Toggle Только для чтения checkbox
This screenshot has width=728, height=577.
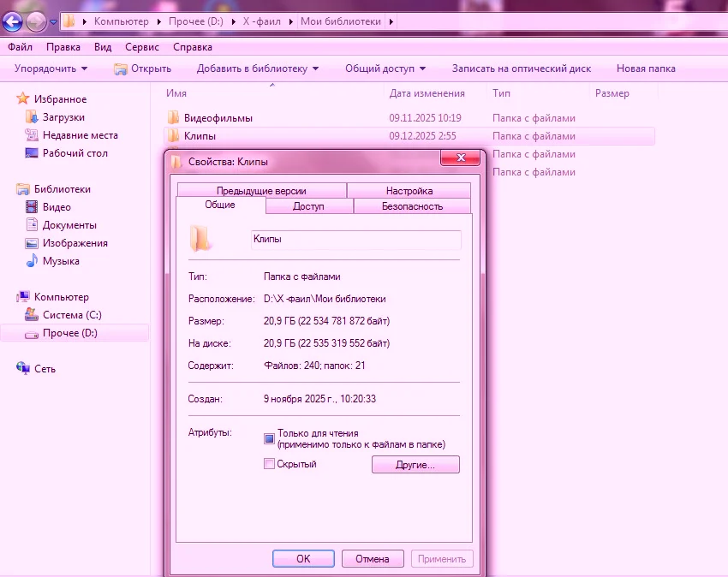click(269, 438)
